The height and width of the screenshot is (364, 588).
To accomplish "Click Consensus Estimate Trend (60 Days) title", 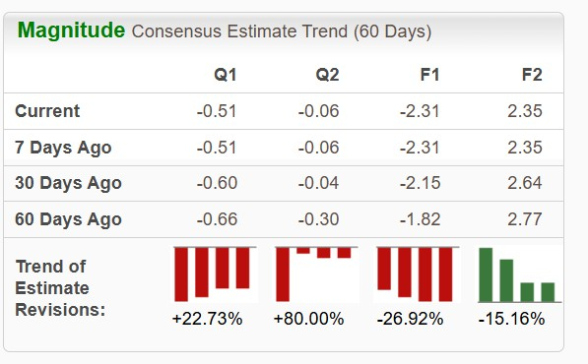I will 282,31.
